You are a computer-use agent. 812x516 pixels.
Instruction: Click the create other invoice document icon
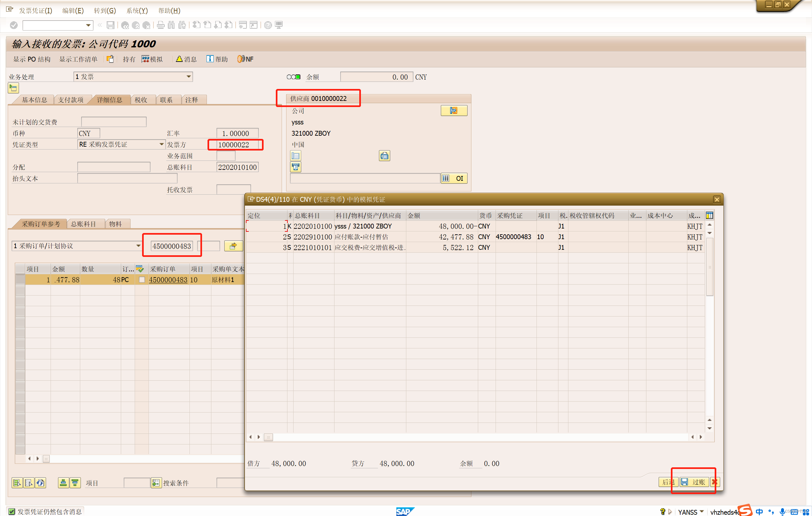110,59
